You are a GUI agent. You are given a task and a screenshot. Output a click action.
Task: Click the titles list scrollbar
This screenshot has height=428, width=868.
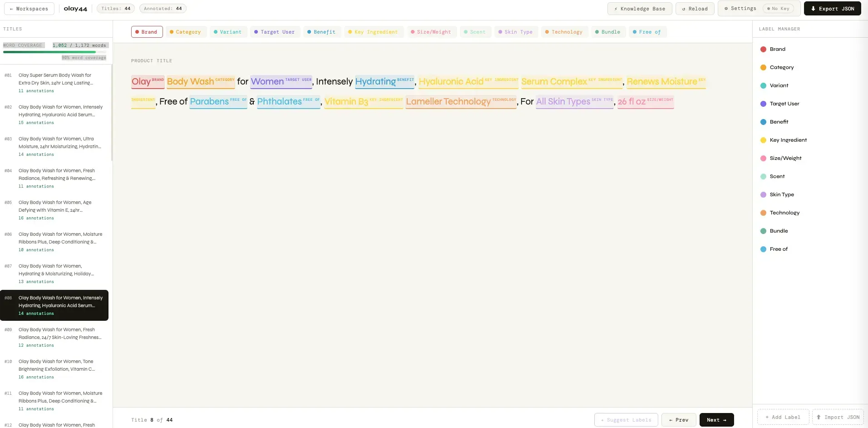click(112, 114)
